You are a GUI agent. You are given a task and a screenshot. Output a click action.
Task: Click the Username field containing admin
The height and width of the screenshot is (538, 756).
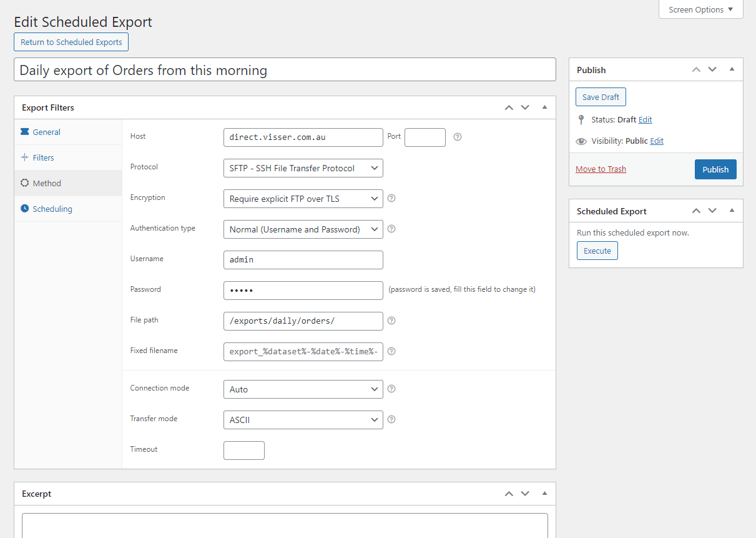click(303, 260)
